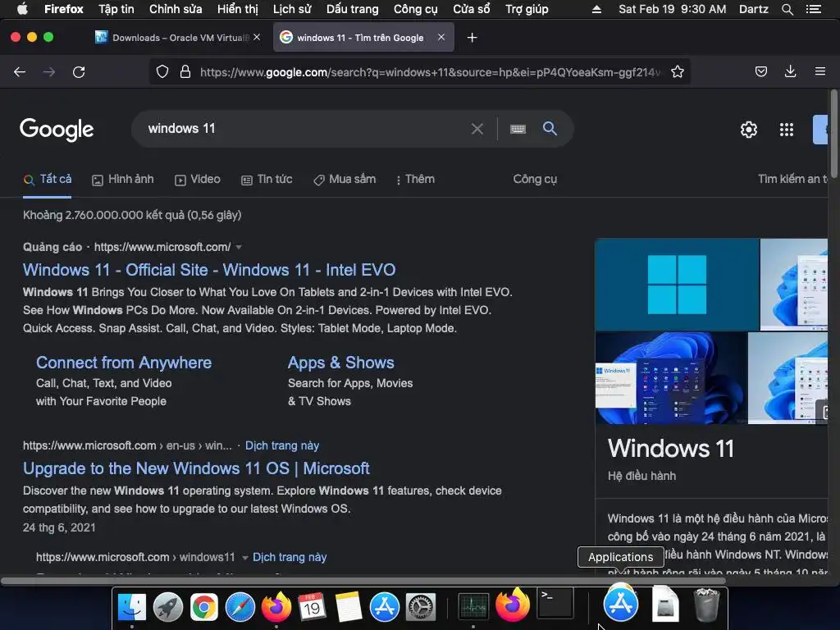Open the Google apps grid
Screen dimensions: 840x630
click(787, 130)
